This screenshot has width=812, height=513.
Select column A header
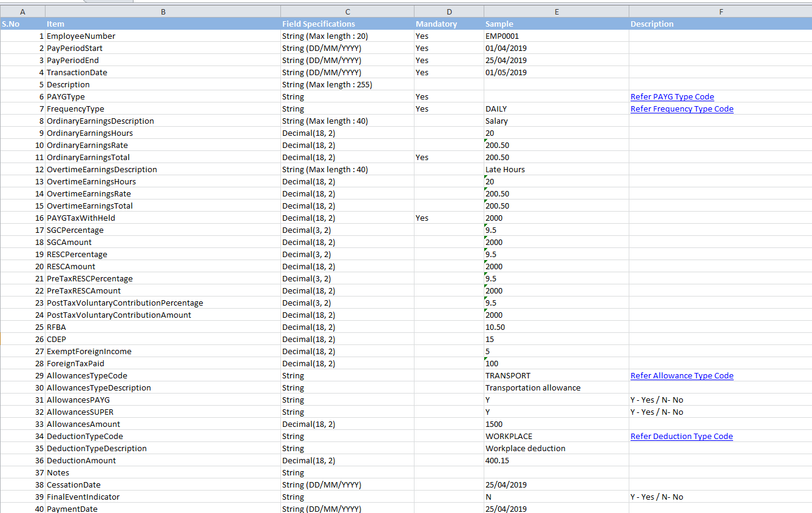[22, 11]
